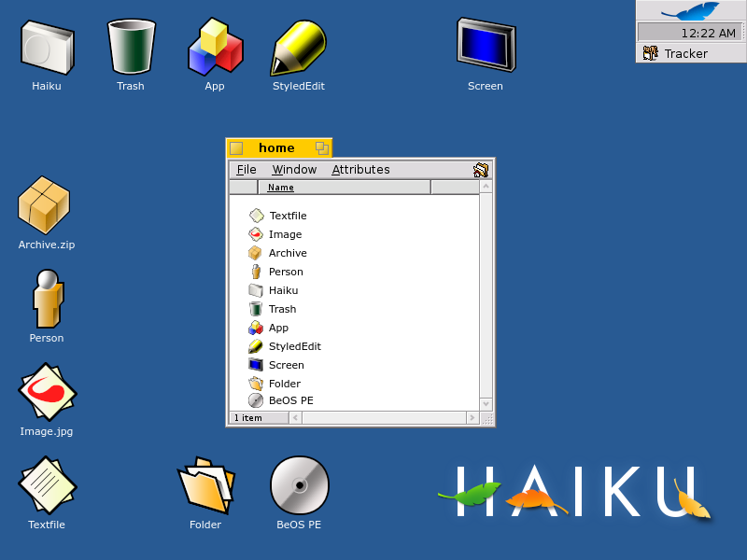Select 'StyledEdit' name in home list
The height and width of the screenshot is (560, 747).
295,346
